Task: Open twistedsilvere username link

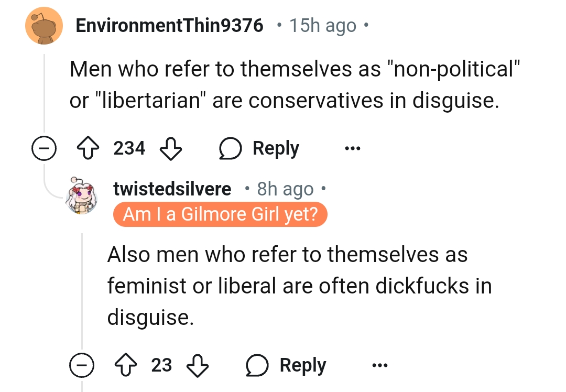Action: pyautogui.click(x=172, y=189)
